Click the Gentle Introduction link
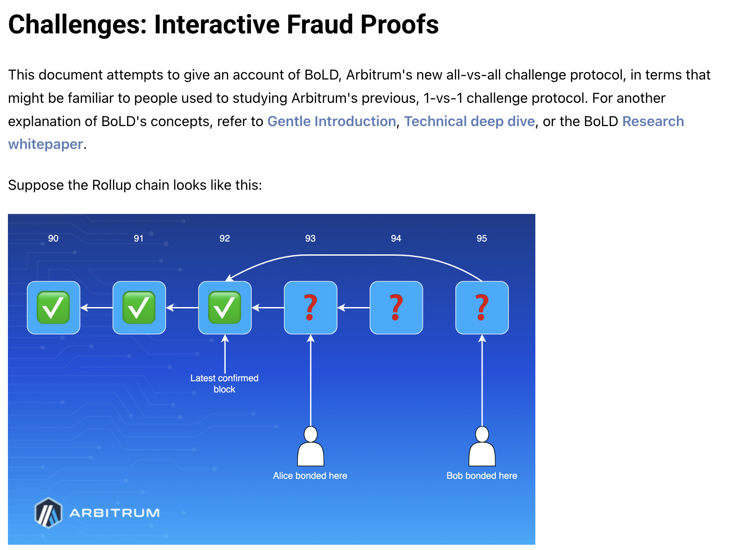This screenshot has width=756, height=550. pos(331,121)
